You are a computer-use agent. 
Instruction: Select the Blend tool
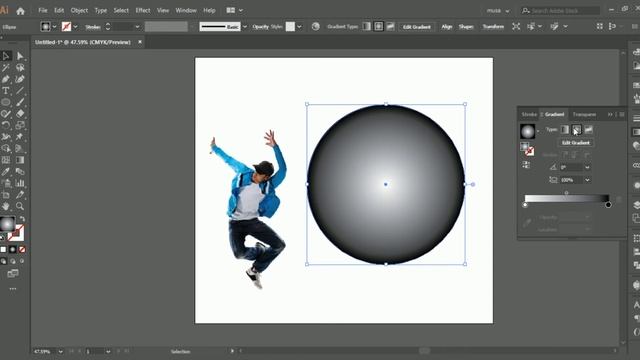pyautogui.click(x=20, y=171)
